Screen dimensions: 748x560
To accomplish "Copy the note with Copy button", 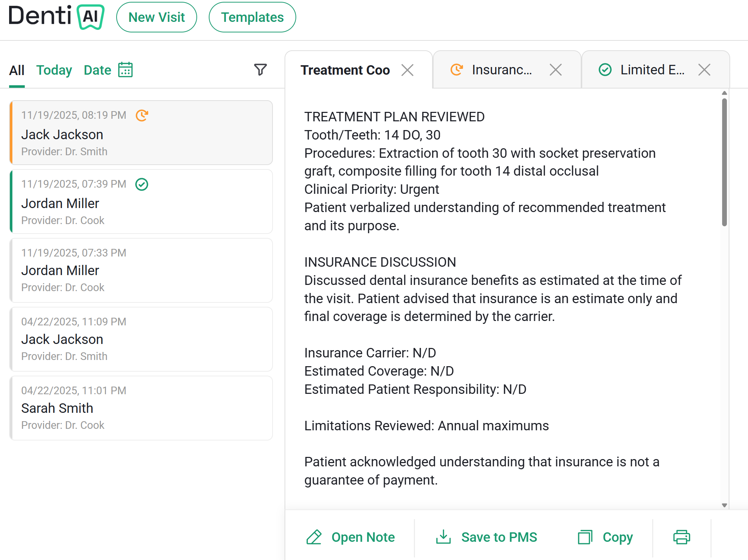I will pyautogui.click(x=605, y=537).
